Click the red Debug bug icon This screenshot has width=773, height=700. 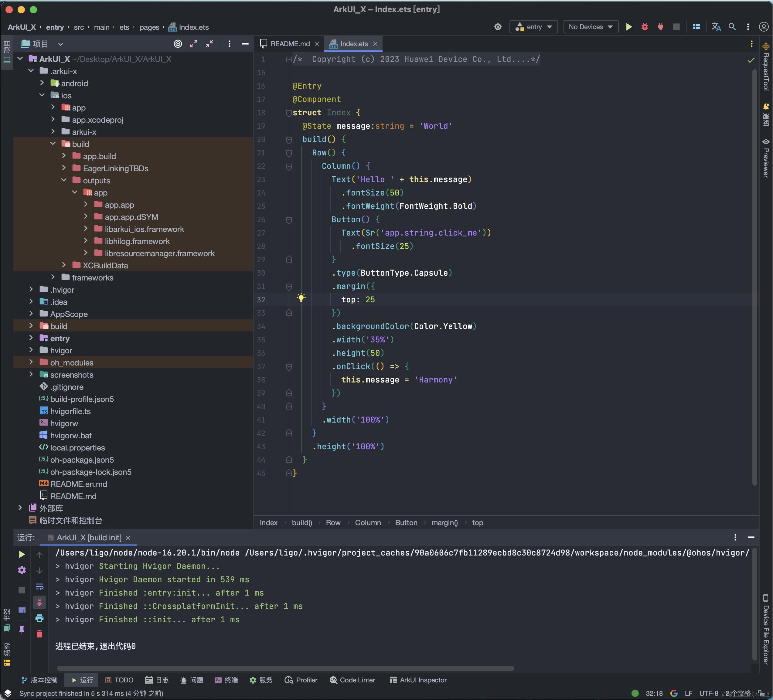pos(645,27)
